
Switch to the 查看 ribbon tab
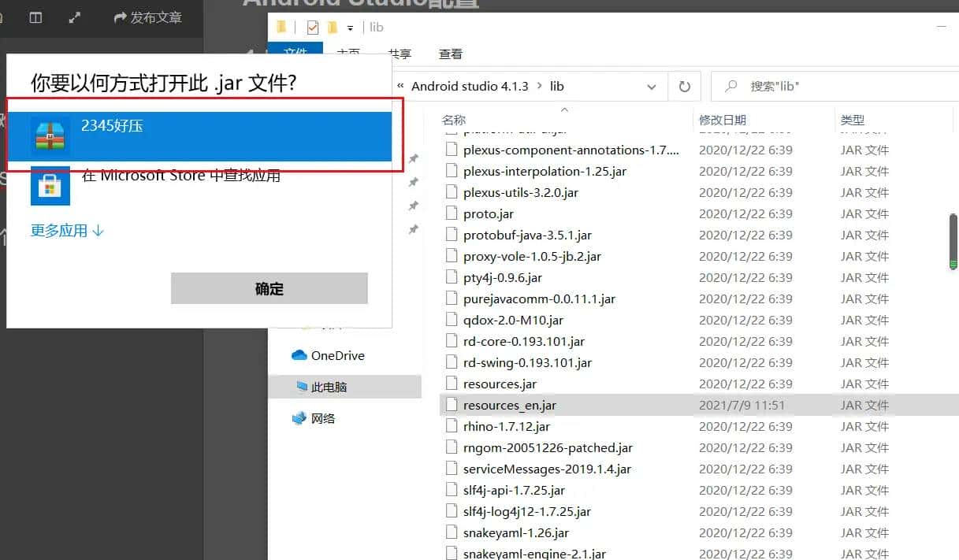[450, 54]
